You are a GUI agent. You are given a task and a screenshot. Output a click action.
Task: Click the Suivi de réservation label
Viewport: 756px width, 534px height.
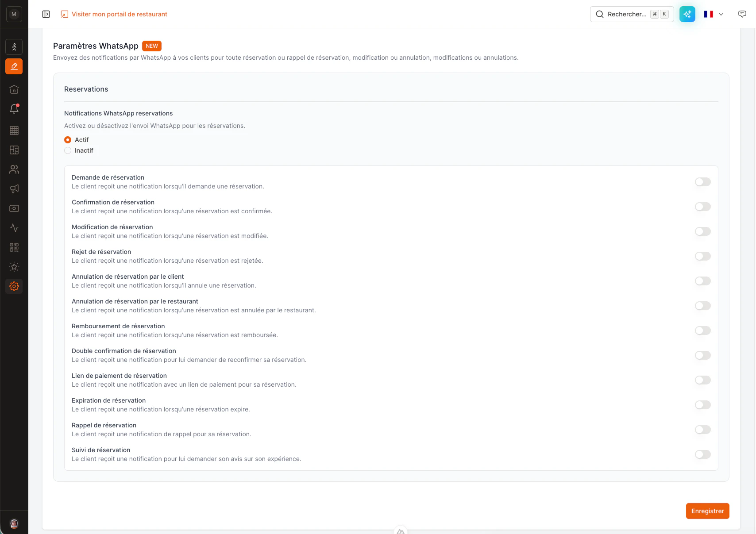click(x=101, y=450)
